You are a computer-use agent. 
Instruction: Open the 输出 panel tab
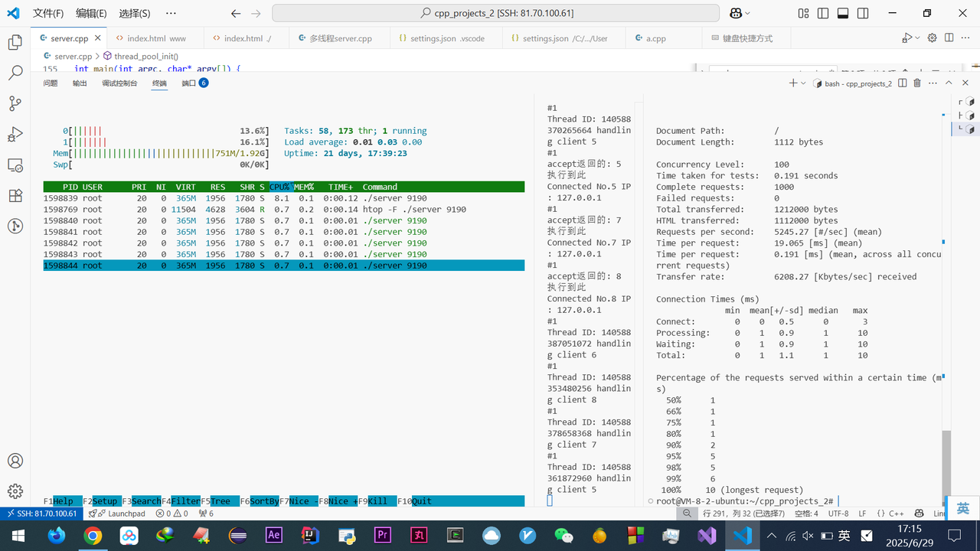click(80, 83)
